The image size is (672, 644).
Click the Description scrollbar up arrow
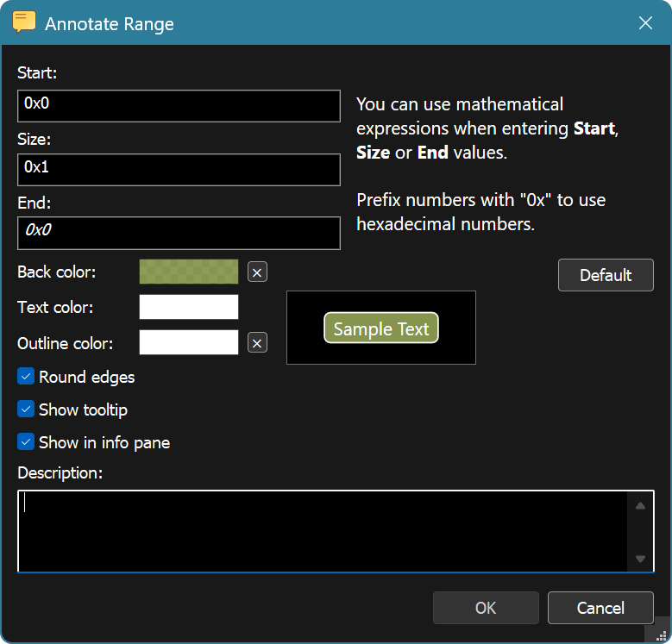[640, 506]
